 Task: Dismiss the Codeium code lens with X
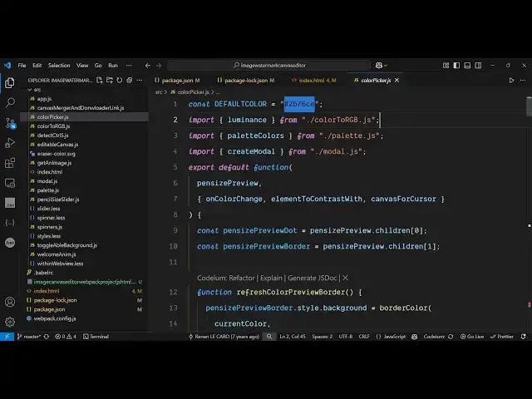345,278
